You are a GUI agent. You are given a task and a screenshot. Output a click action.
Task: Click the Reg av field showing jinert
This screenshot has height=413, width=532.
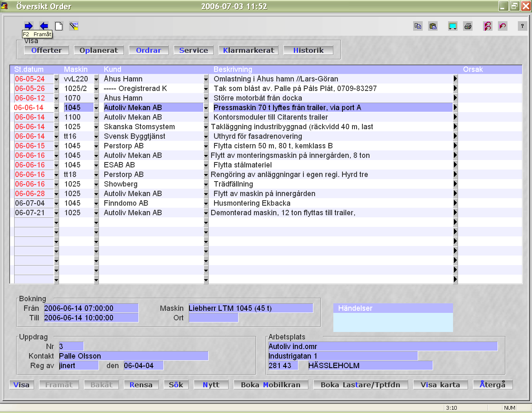79,366
